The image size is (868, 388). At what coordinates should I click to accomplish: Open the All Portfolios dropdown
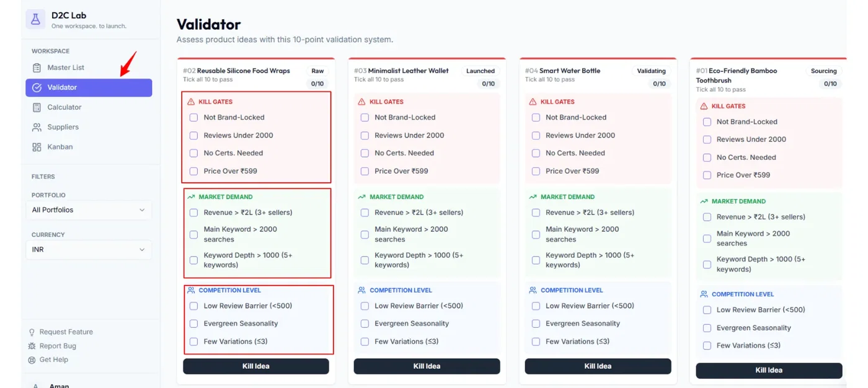point(89,210)
